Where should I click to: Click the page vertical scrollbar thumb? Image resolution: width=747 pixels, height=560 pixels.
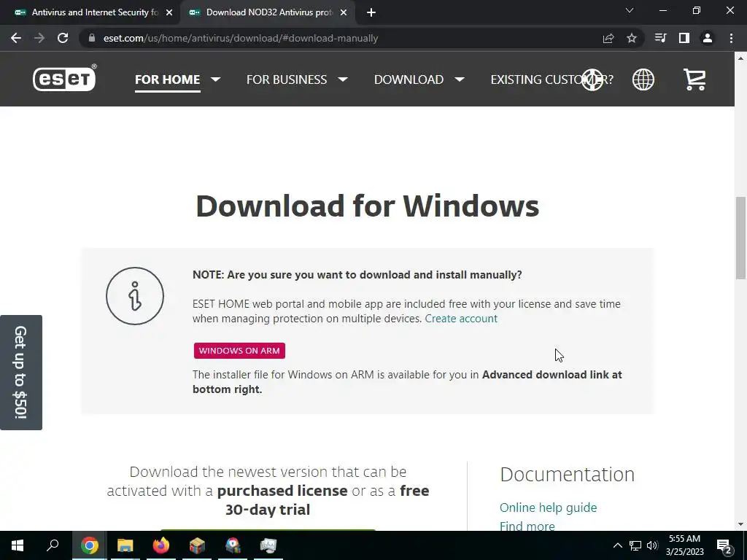point(740,238)
